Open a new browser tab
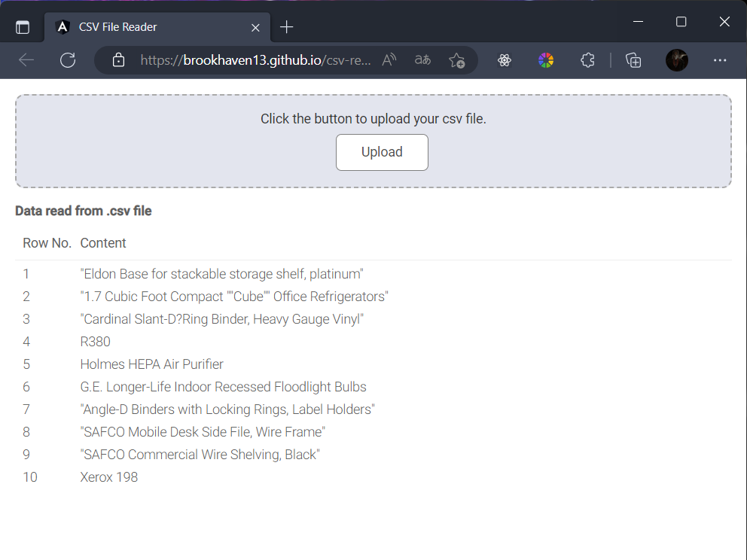Screen dimensions: 747x560 click(x=286, y=27)
